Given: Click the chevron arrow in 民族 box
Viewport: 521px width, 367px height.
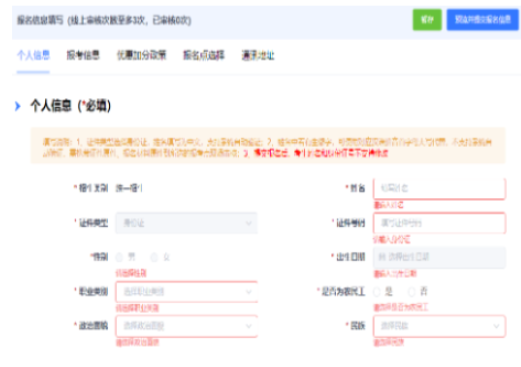Looking at the screenshot, I should point(496,326).
